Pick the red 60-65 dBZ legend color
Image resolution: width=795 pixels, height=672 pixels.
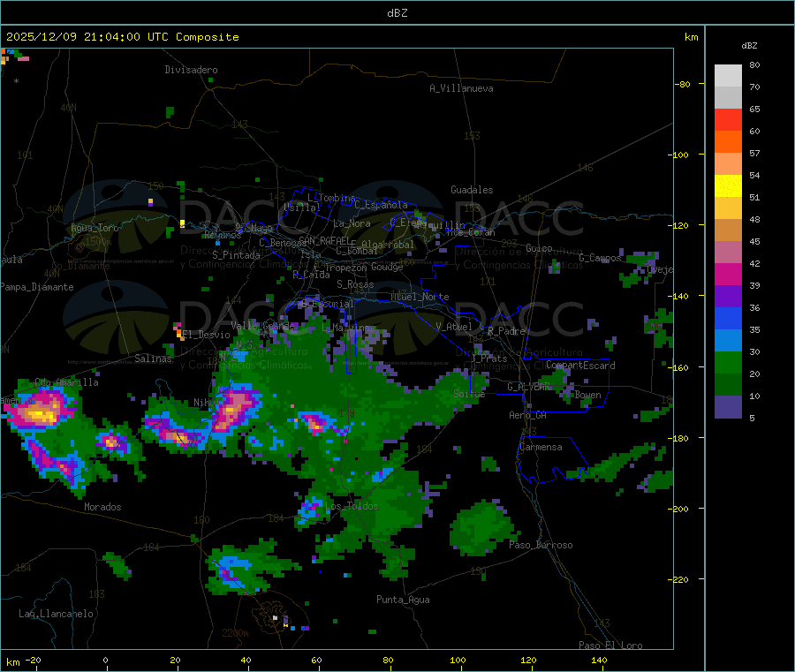[x=728, y=119]
